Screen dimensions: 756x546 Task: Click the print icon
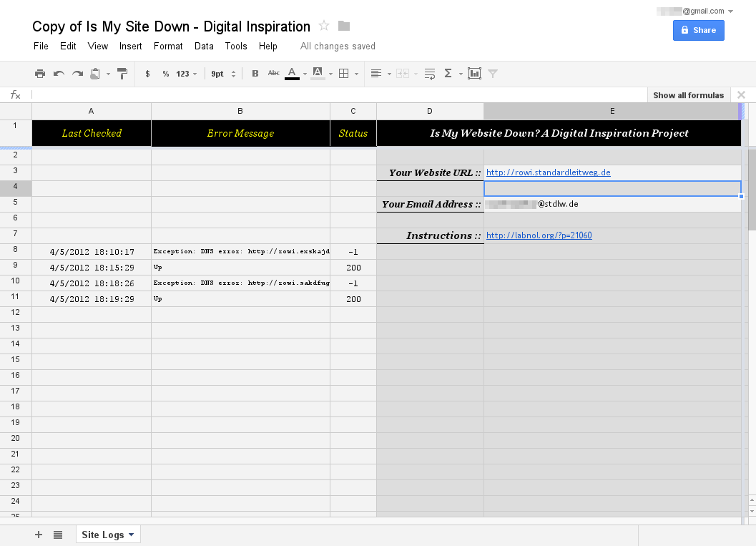[x=40, y=74]
